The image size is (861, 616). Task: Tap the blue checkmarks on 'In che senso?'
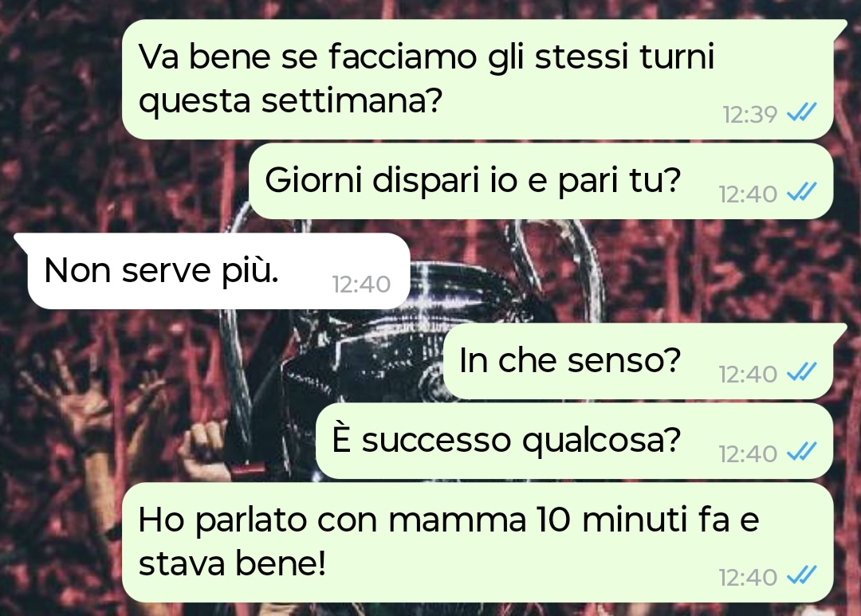click(802, 371)
